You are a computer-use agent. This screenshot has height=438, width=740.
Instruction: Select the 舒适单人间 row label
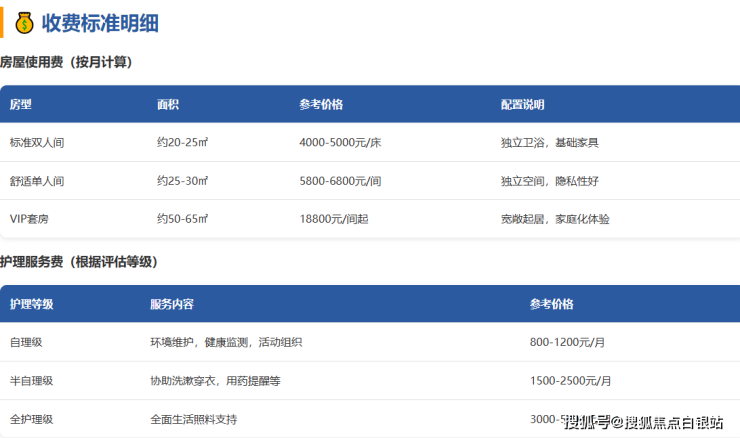click(x=37, y=181)
